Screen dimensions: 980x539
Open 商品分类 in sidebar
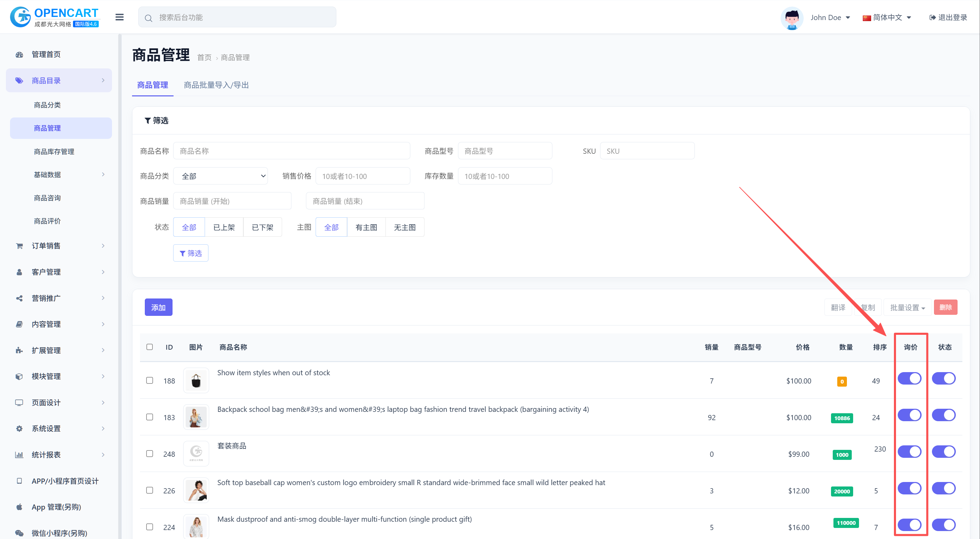(x=47, y=105)
